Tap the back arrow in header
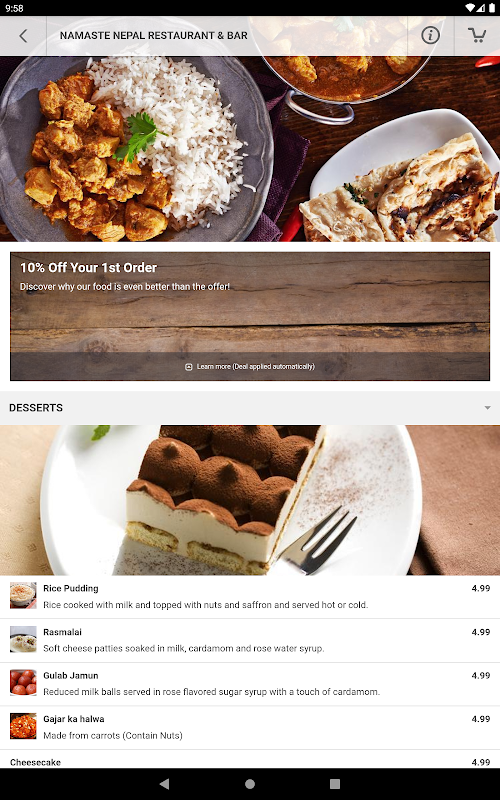The width and height of the screenshot is (500, 800). 23,36
